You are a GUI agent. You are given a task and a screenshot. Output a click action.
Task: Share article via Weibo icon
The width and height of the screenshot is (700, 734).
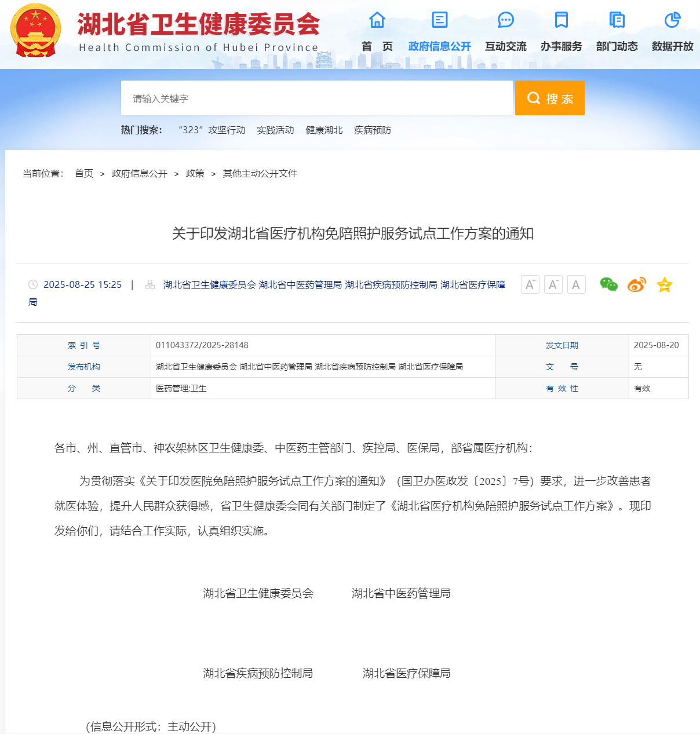(x=636, y=284)
